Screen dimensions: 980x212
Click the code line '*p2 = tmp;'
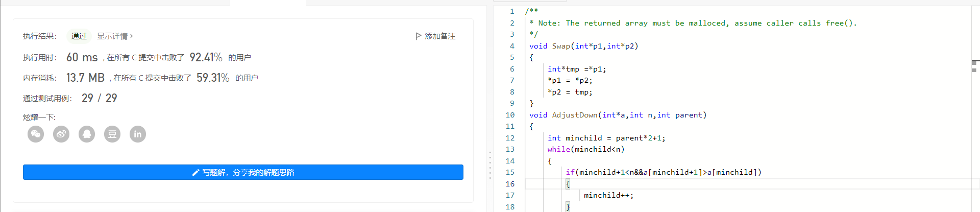[x=570, y=92]
